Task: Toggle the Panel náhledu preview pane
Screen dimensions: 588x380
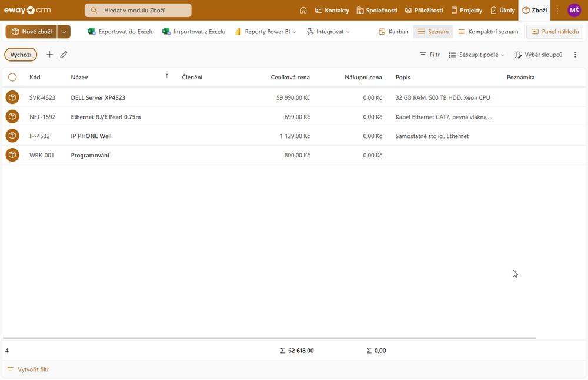Action: [555, 32]
